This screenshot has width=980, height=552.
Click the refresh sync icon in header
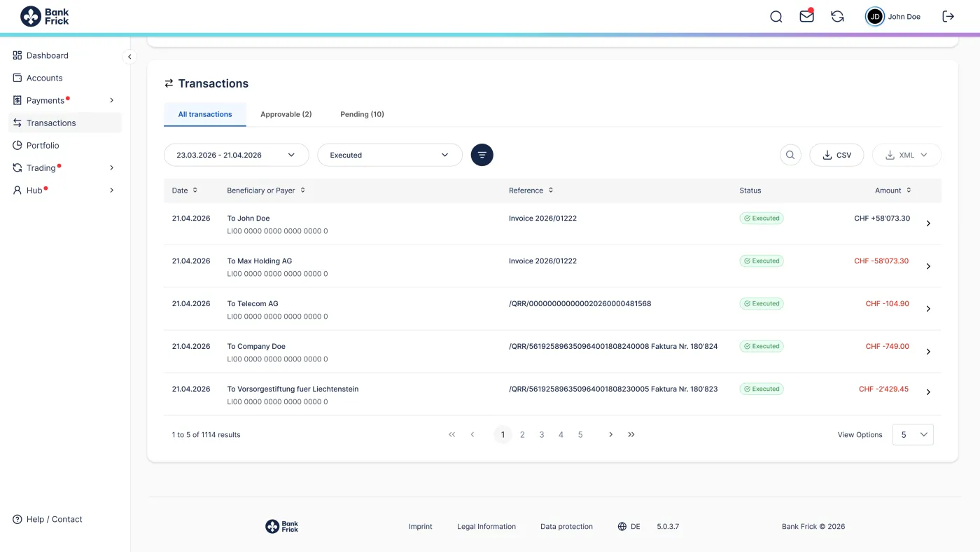[837, 17]
